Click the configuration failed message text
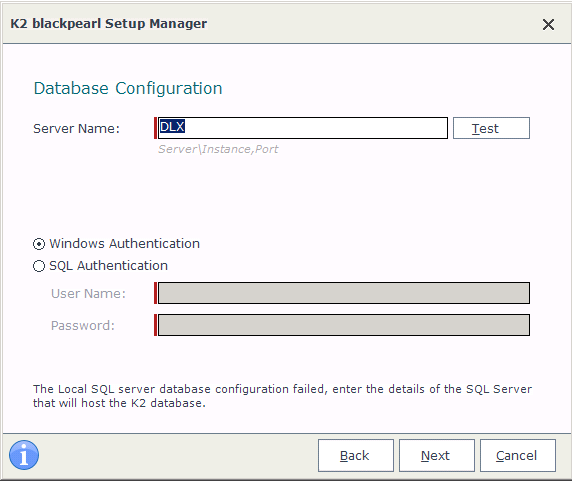The height and width of the screenshot is (481, 572). click(x=282, y=396)
